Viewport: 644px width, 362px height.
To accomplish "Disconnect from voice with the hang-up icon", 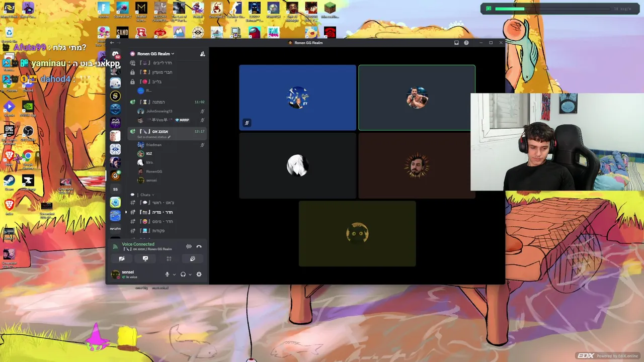I will point(199,246).
